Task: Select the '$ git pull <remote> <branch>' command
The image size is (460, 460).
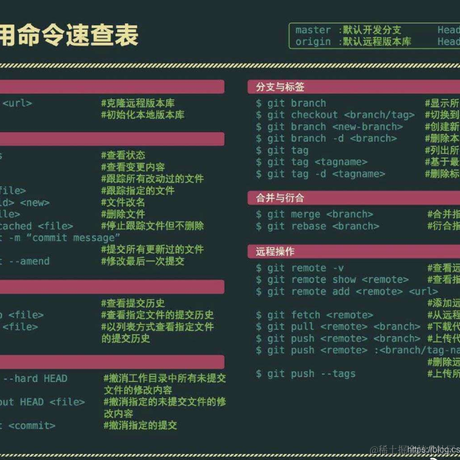Action: point(338,327)
